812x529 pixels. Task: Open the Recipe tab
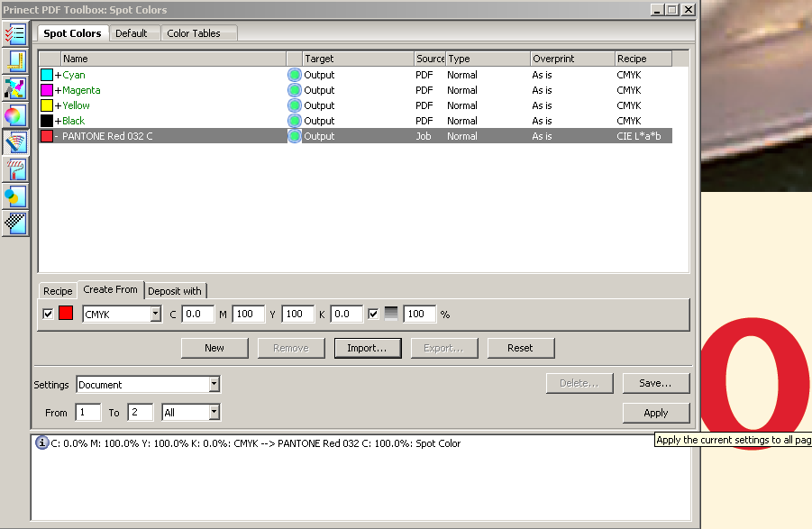pos(58,291)
